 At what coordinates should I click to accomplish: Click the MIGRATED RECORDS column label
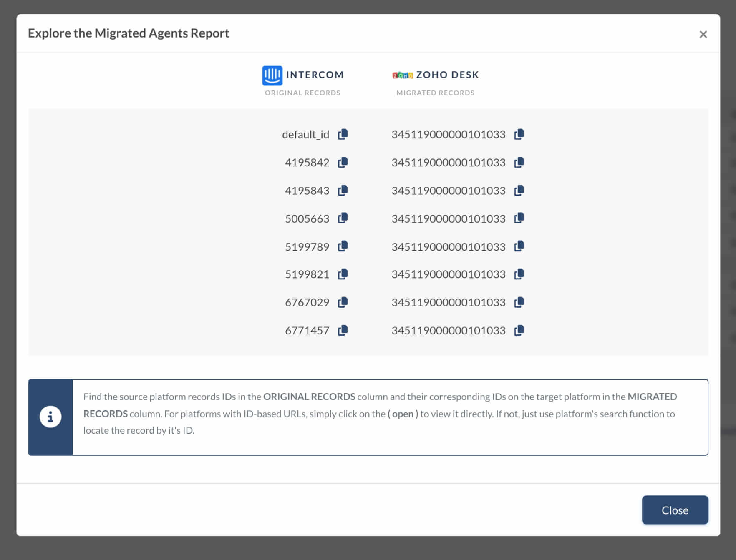[435, 93]
